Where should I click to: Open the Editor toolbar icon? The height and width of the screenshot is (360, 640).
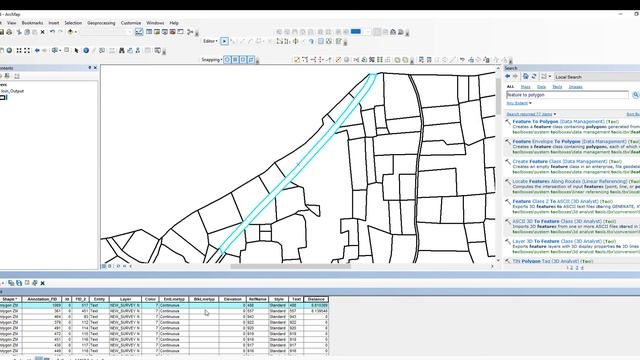[x=139, y=32]
